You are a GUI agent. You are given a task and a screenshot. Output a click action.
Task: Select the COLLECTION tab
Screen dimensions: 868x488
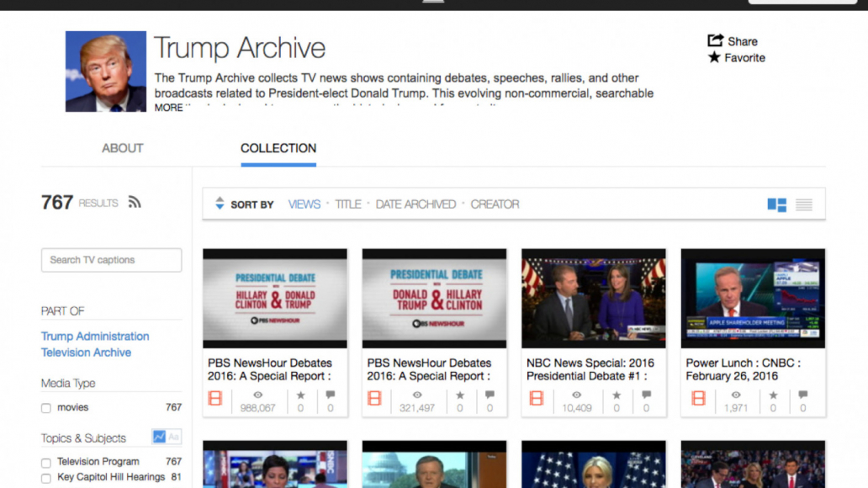point(278,148)
